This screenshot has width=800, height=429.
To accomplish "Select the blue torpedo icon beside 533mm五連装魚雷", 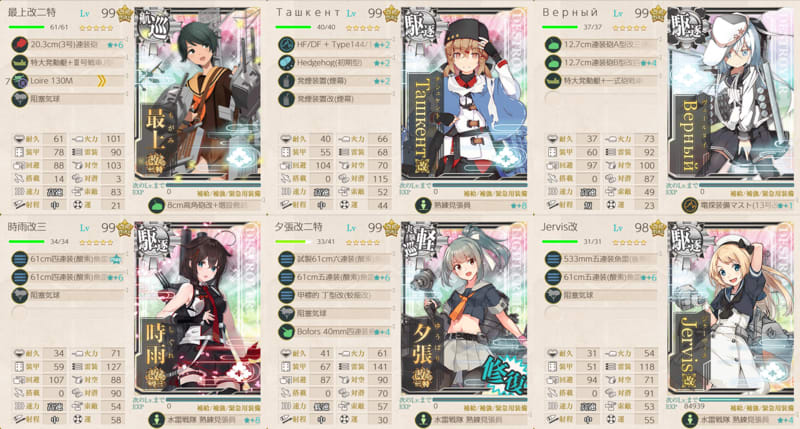I will pyautogui.click(x=553, y=259).
